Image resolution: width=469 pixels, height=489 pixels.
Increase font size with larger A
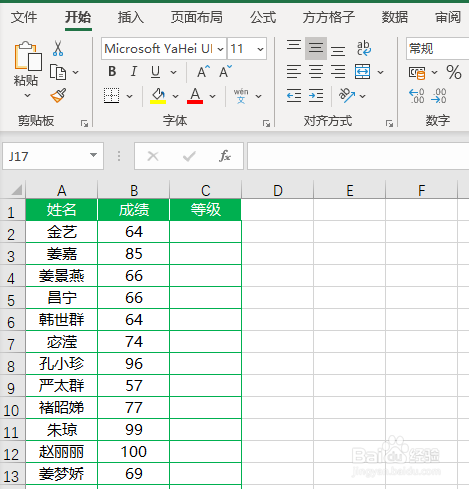click(x=203, y=71)
